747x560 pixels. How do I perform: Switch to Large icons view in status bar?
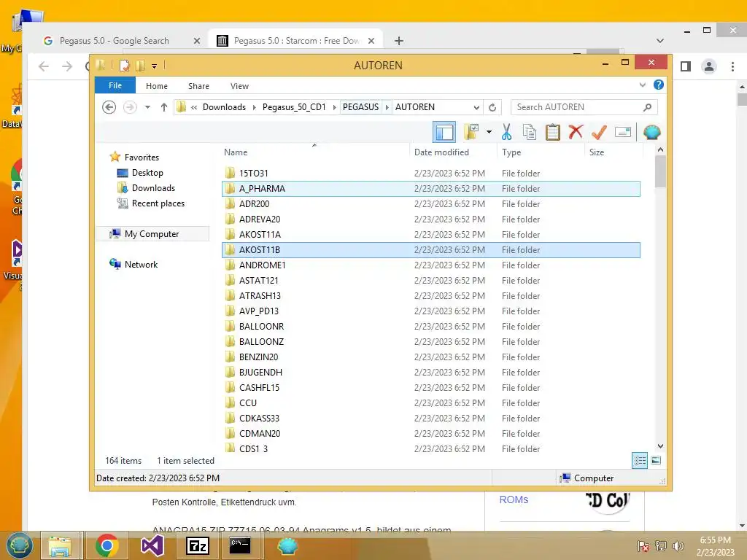656,460
